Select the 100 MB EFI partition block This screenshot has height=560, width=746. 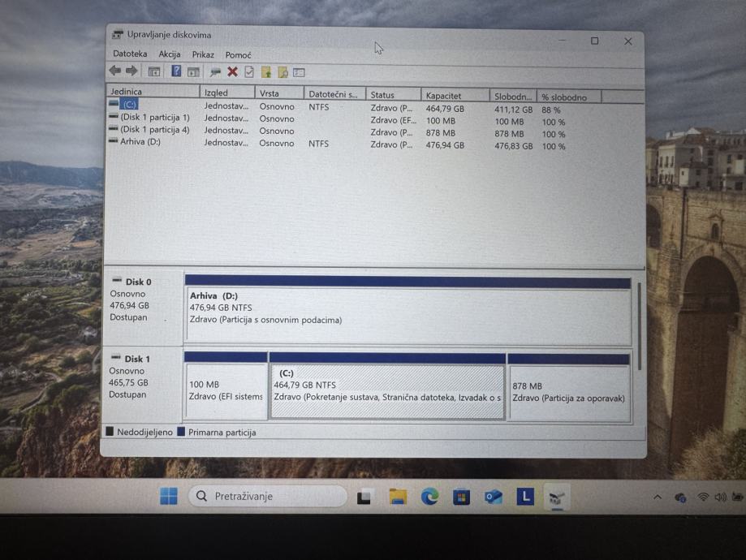[x=226, y=386]
